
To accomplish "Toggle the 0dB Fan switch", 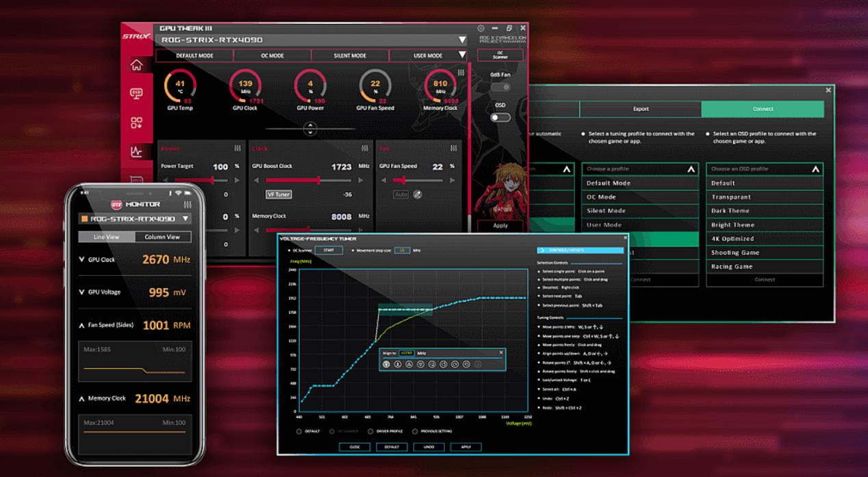I will click(500, 88).
